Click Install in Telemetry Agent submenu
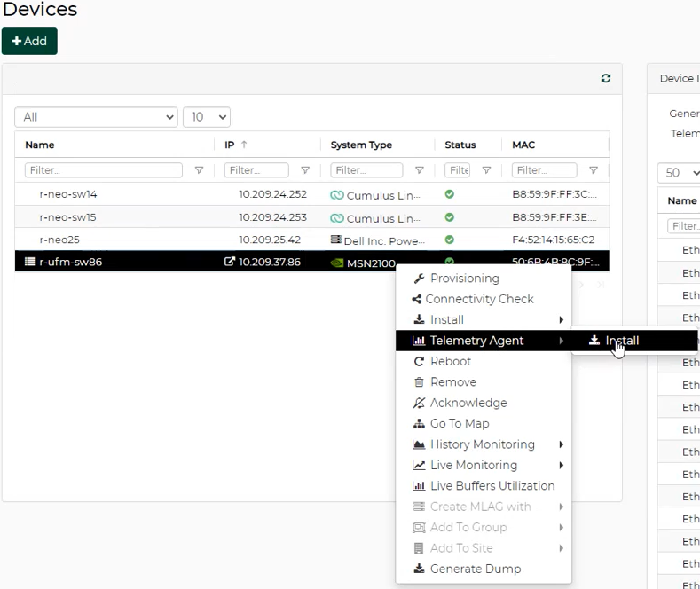The height and width of the screenshot is (589, 700). pyautogui.click(x=622, y=341)
